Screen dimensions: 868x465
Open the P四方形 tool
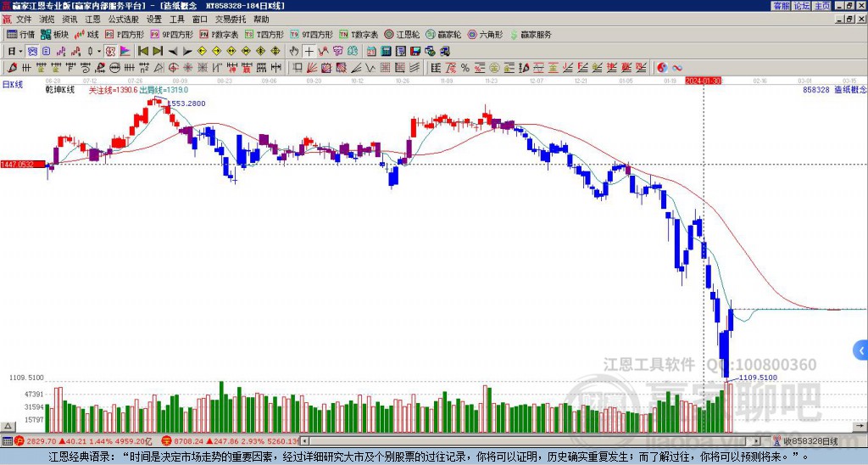(x=125, y=34)
